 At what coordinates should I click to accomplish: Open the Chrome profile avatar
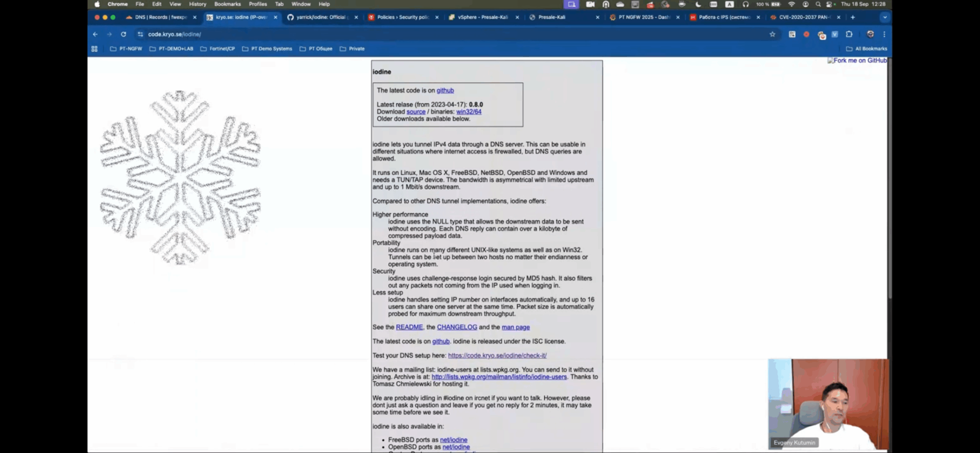point(870,34)
